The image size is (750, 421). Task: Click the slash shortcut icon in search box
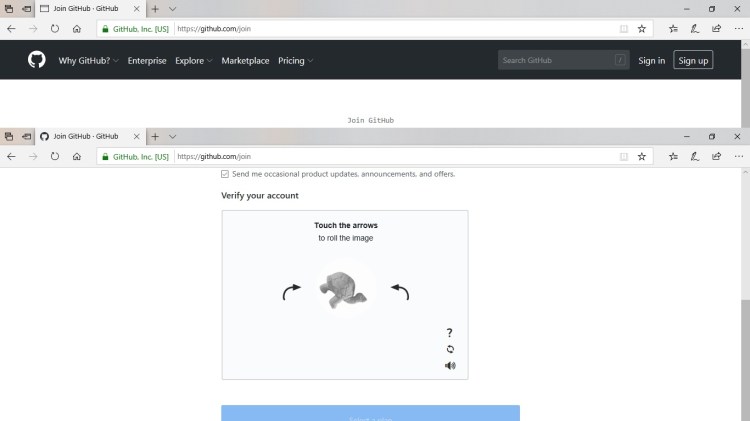[620, 60]
